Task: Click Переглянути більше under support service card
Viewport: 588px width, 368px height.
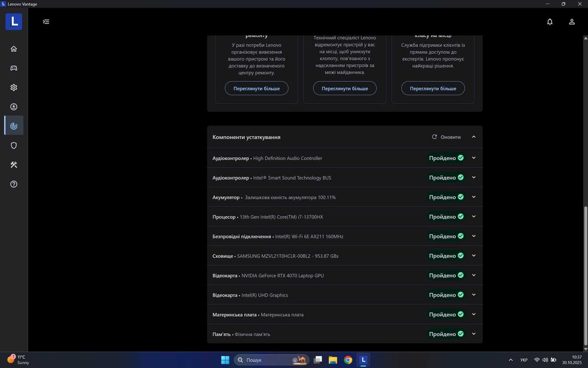Action: pyautogui.click(x=433, y=88)
